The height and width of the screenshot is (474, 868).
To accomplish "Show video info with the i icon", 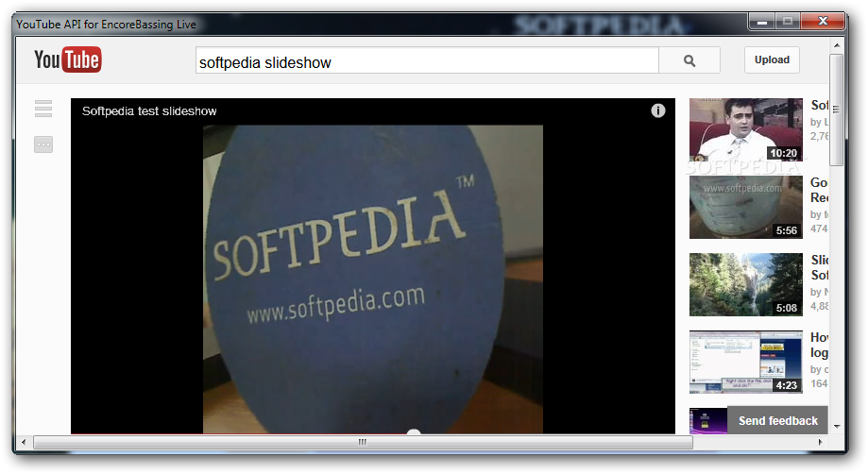I will 657,110.
